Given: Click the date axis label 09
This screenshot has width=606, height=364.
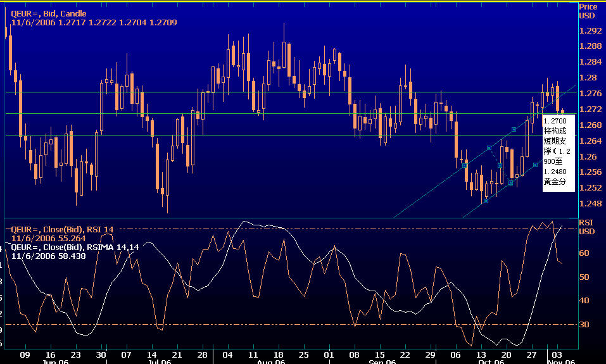Looking at the screenshot, I should point(25,355).
